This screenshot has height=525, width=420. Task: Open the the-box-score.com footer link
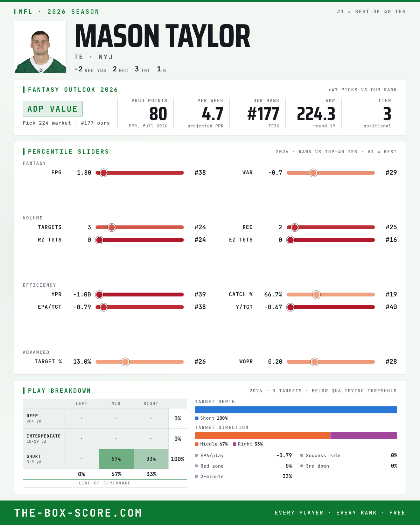[x=78, y=513]
